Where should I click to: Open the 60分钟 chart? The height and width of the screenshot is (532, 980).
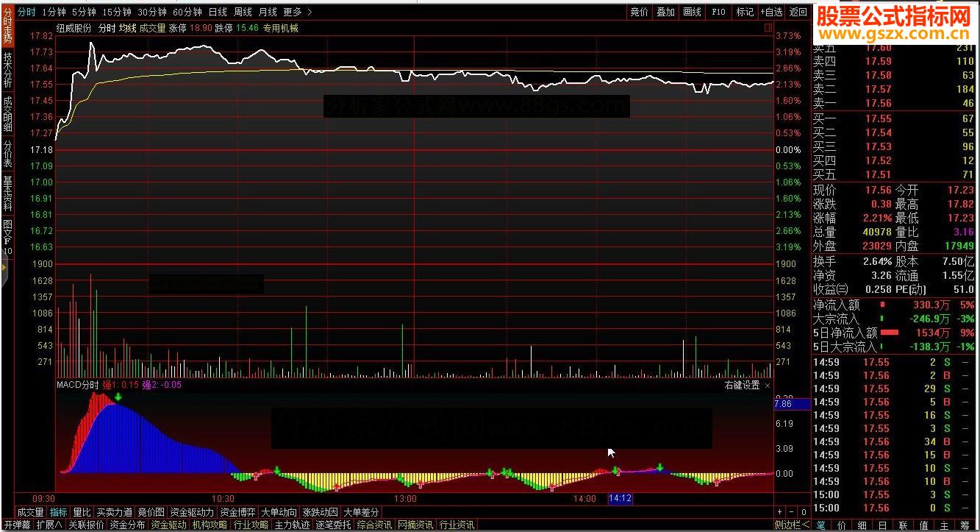187,12
